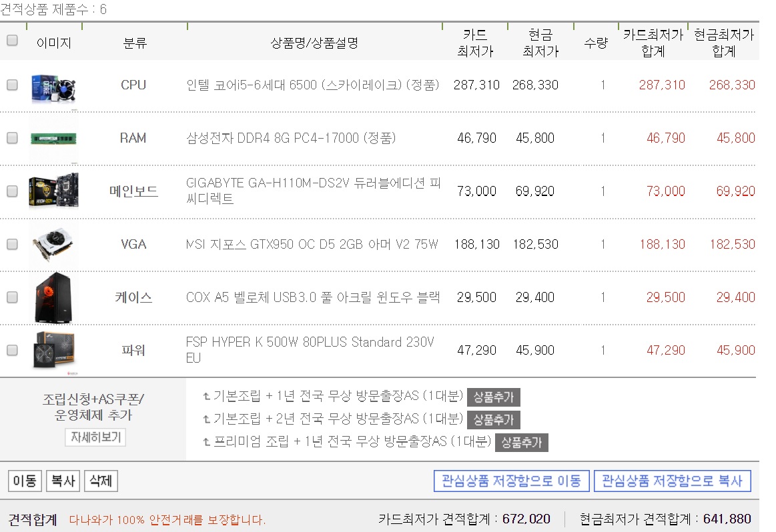The height and width of the screenshot is (532, 776).
Task: Click 관심상품 저장함으로 복사 button
Action: pyautogui.click(x=672, y=481)
